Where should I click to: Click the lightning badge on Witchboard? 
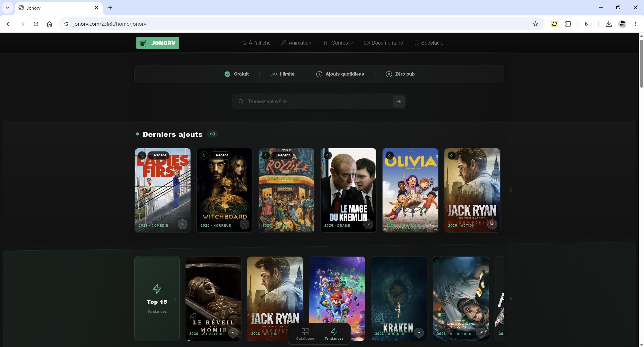pyautogui.click(x=204, y=156)
